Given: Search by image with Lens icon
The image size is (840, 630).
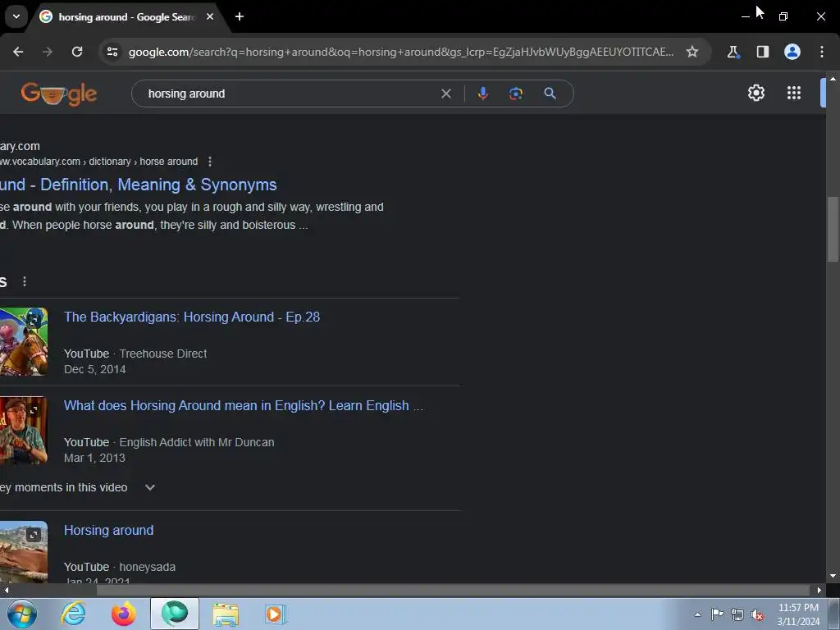Looking at the screenshot, I should coord(516,94).
